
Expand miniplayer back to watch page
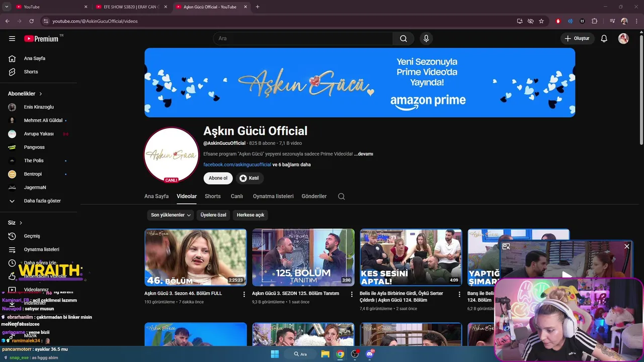506,246
